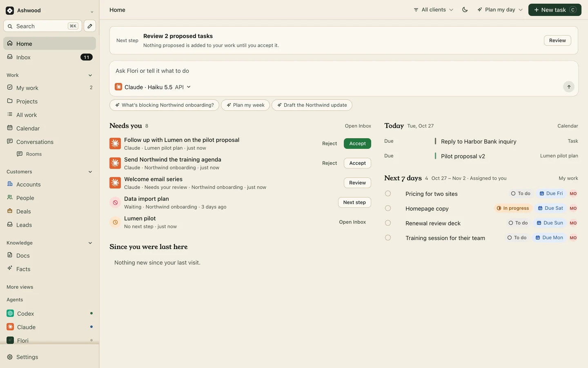Check off the Renewal review deck task
588x368 pixels.
click(388, 223)
